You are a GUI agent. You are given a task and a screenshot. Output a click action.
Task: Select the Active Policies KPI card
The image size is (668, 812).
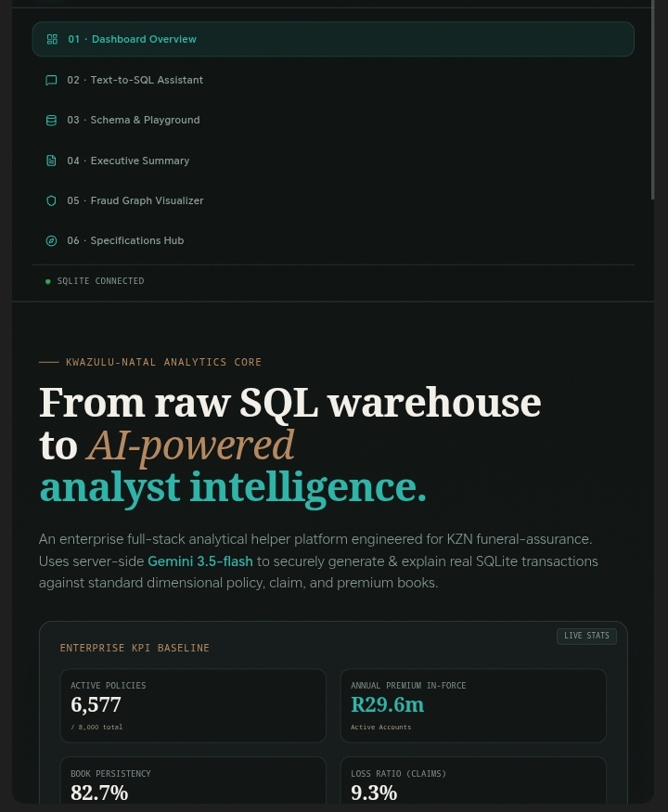193,706
